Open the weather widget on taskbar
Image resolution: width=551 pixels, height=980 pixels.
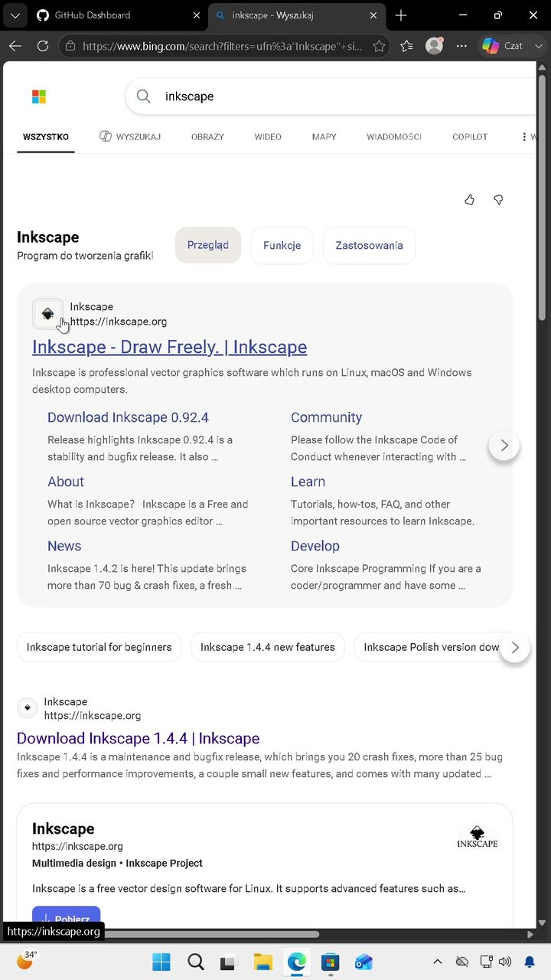[x=25, y=961]
